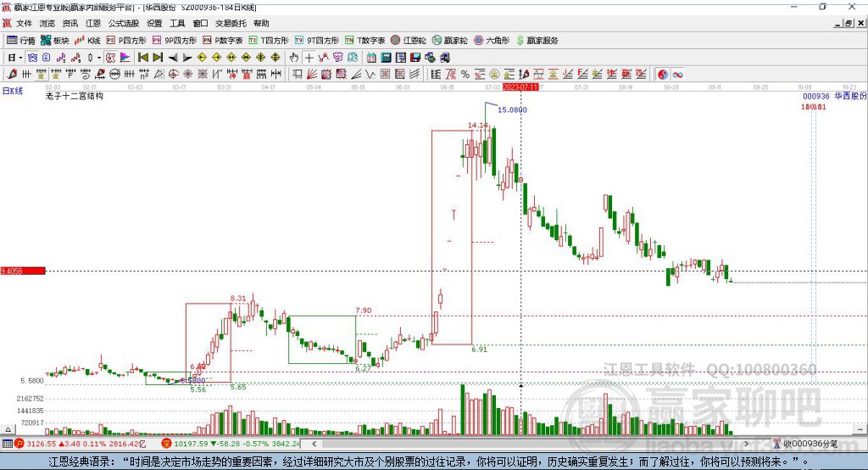Open the T数字表 tool
Screen dimensions: 868x470
coord(364,41)
